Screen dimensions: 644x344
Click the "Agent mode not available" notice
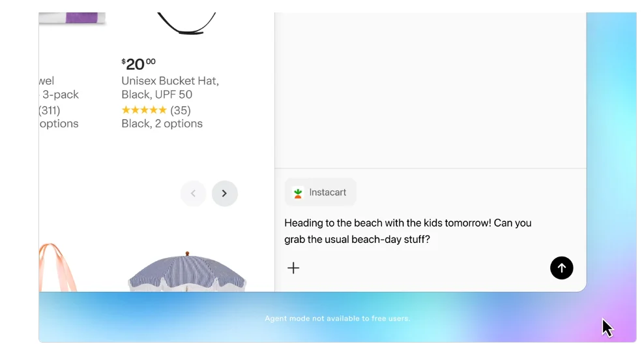tap(337, 319)
